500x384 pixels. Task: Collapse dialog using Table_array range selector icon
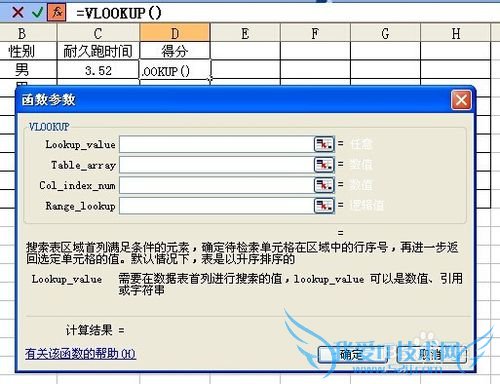[324, 165]
